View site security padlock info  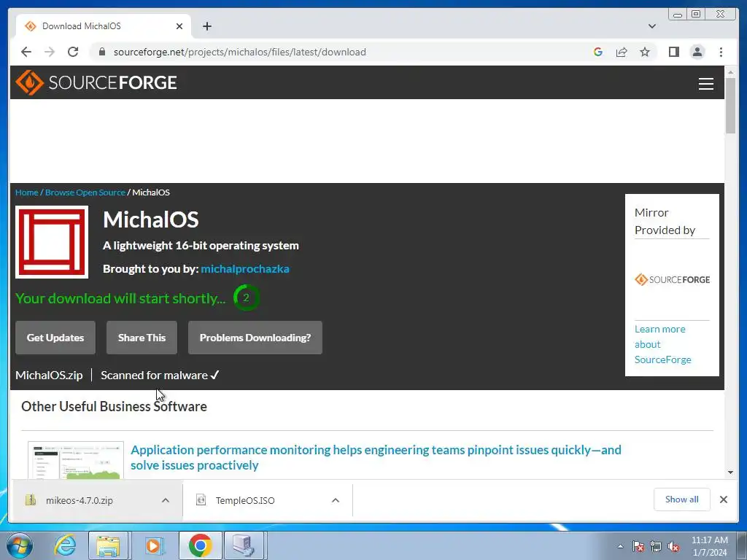tap(101, 52)
